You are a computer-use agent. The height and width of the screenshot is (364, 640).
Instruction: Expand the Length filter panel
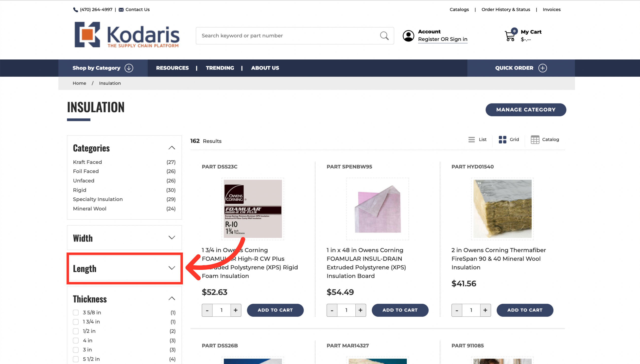(124, 268)
